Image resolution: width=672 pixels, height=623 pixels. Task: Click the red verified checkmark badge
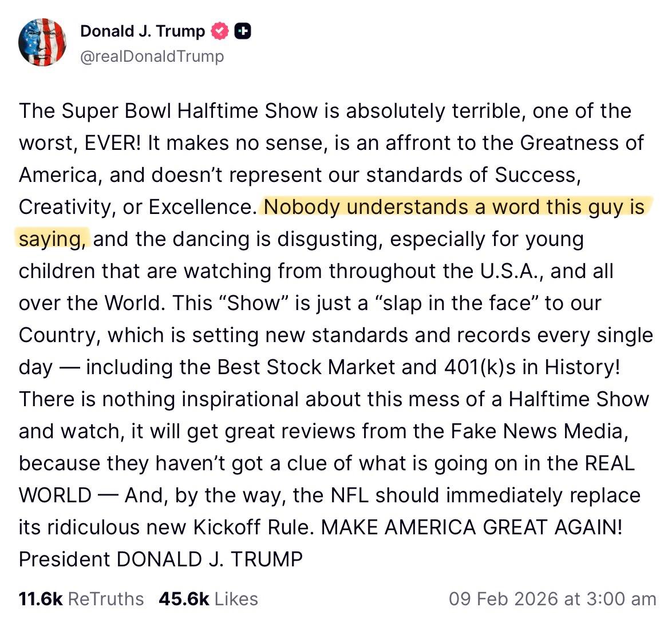pos(220,31)
